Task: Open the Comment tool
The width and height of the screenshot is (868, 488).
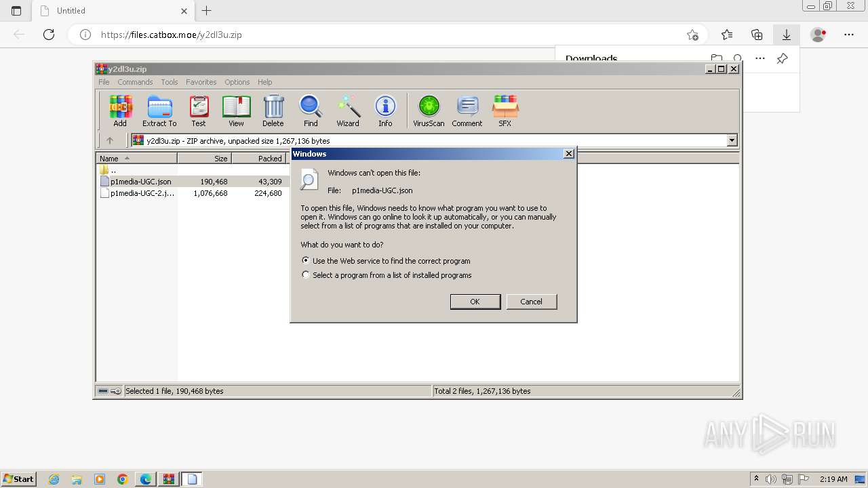Action: click(x=467, y=110)
